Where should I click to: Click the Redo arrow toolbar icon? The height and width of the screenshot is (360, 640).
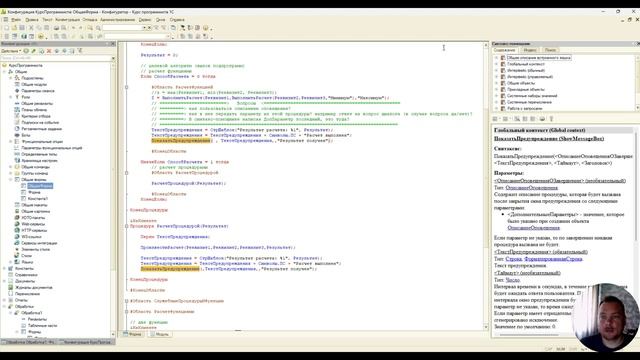(x=81, y=28)
